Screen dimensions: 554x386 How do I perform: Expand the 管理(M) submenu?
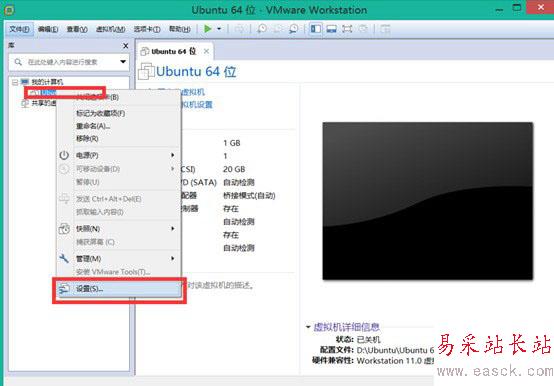[x=119, y=259]
